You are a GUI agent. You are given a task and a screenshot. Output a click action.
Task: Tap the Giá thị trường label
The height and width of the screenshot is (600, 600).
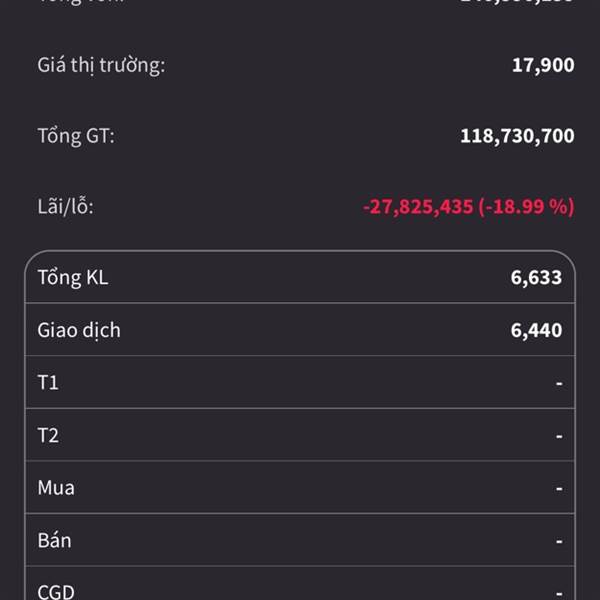pyautogui.click(x=101, y=66)
